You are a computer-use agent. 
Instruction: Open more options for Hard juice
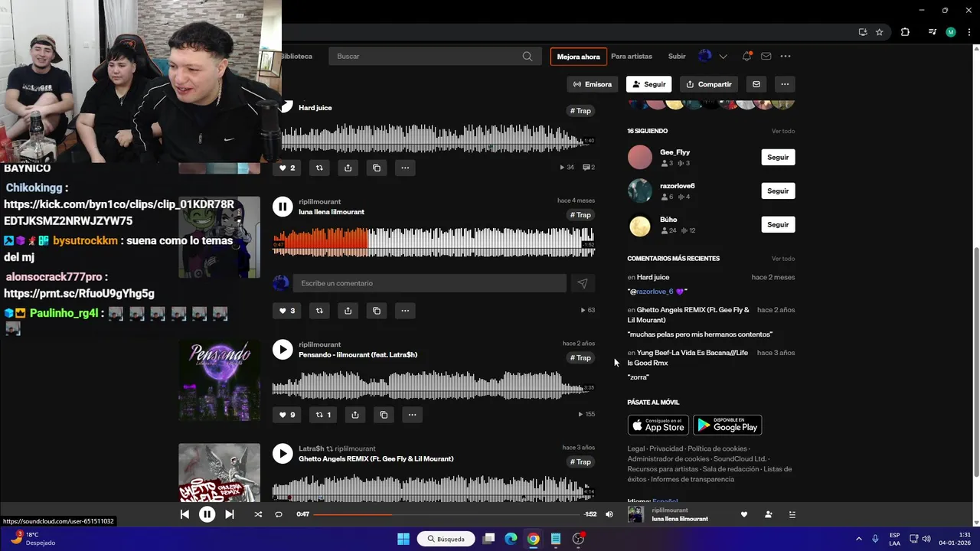click(405, 168)
